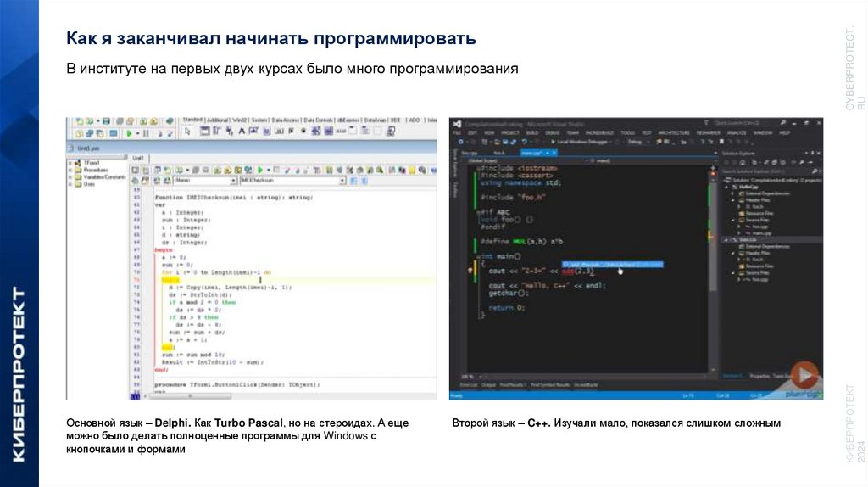Select the active main.cpp editor tab

click(x=538, y=153)
